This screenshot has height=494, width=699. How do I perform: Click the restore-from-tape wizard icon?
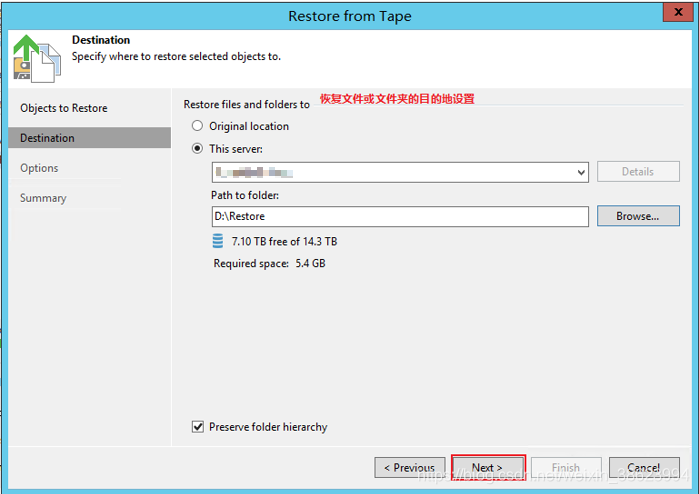point(37,58)
